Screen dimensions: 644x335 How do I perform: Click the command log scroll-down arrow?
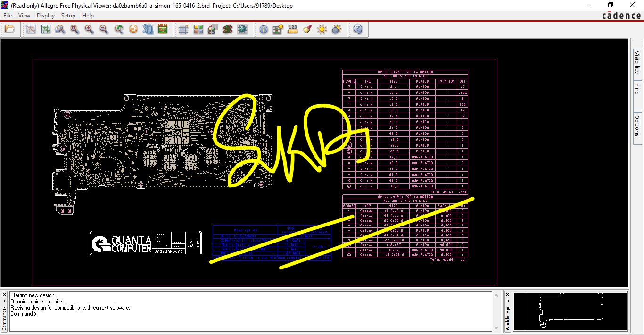(495, 327)
